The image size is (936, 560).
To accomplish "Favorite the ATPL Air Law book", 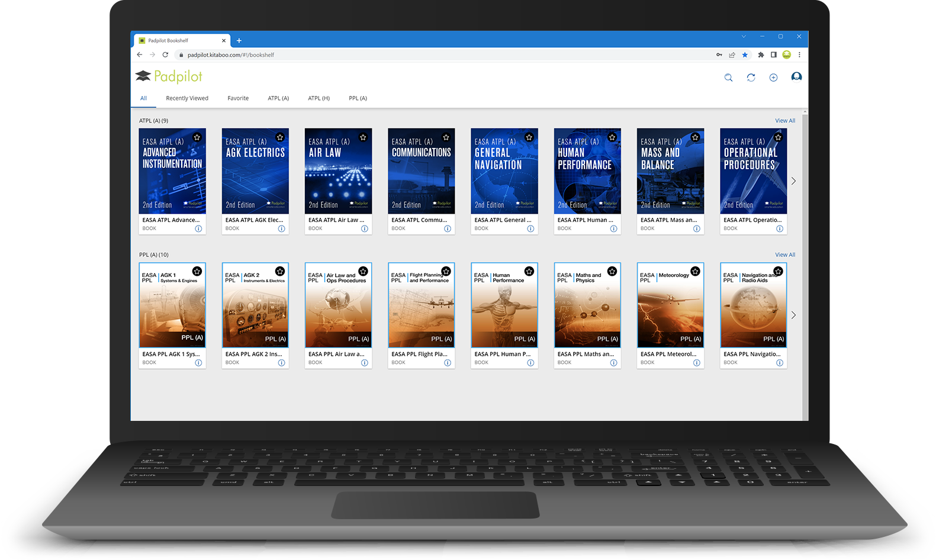I will coord(363,137).
